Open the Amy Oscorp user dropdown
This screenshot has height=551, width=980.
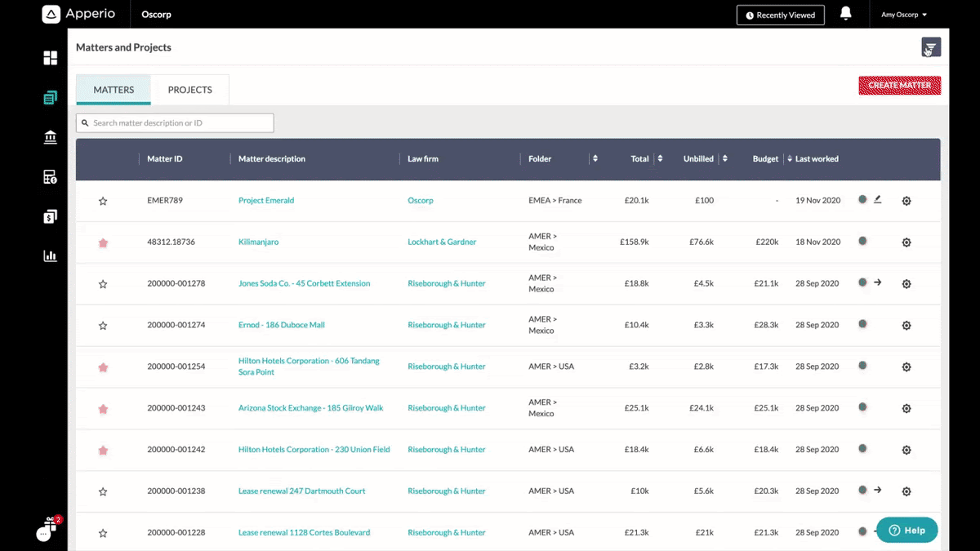point(904,15)
